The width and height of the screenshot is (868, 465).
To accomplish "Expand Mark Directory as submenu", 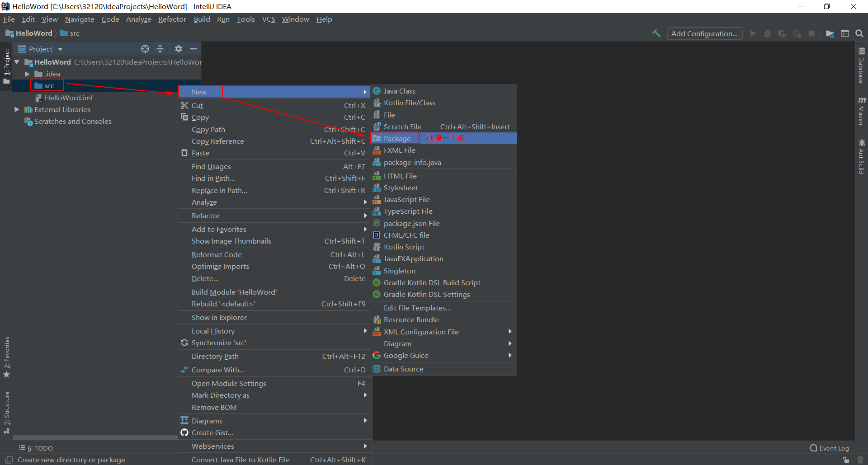I will [274, 395].
